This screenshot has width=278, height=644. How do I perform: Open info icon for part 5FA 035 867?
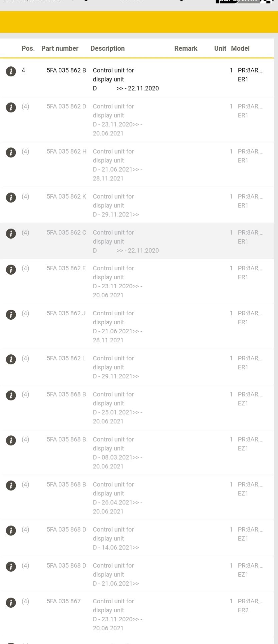coord(11,602)
